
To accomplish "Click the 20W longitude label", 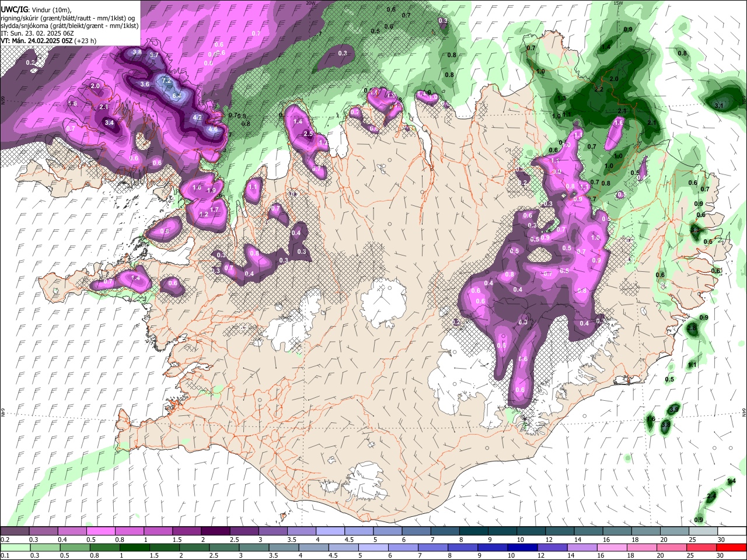I will point(310,3).
